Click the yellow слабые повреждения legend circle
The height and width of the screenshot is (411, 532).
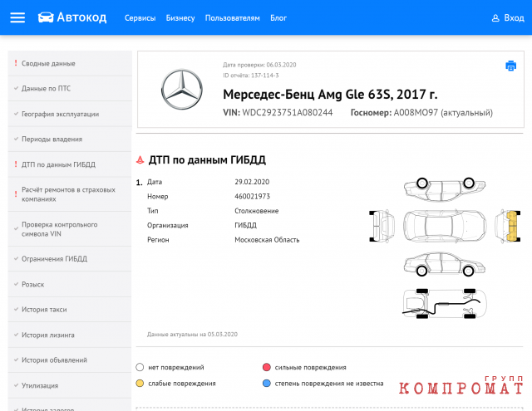tap(140, 384)
